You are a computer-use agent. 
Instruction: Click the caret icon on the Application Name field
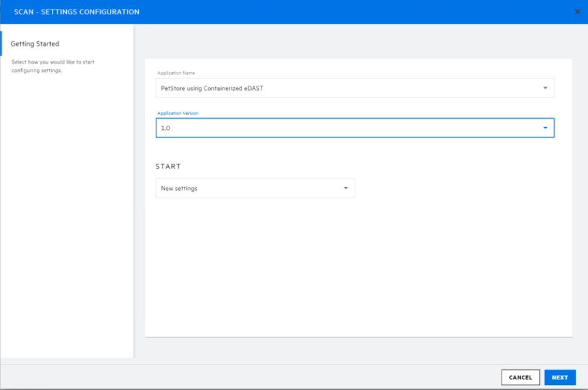545,87
